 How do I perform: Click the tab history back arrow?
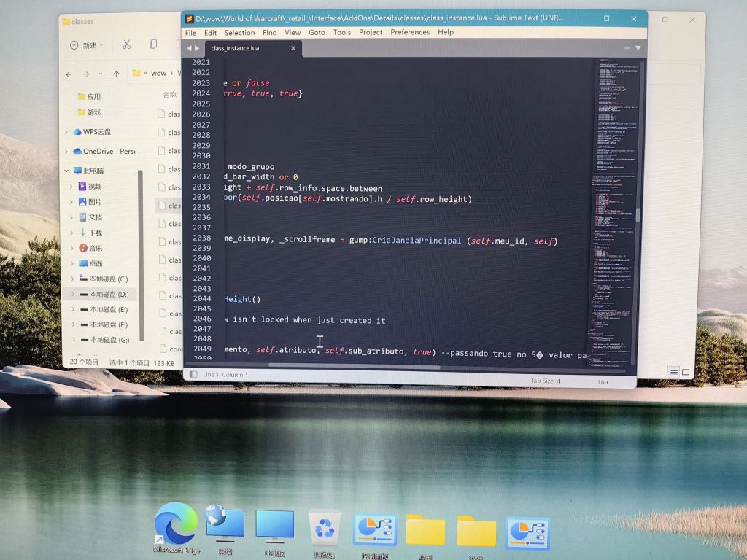tap(189, 48)
